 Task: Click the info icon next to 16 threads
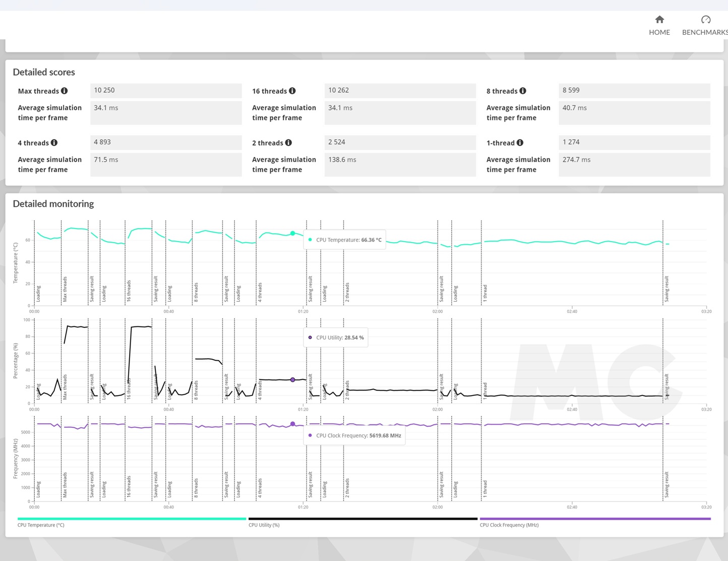(292, 91)
